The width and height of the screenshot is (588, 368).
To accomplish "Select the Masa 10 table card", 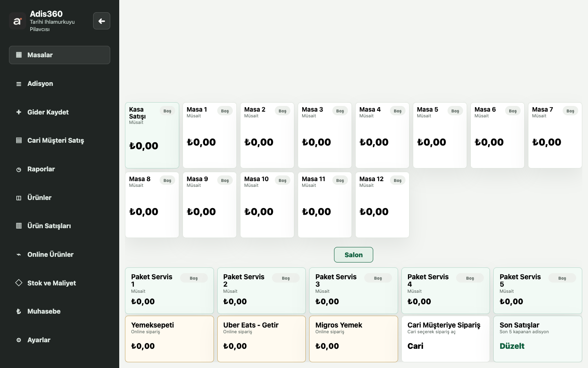I will click(267, 205).
